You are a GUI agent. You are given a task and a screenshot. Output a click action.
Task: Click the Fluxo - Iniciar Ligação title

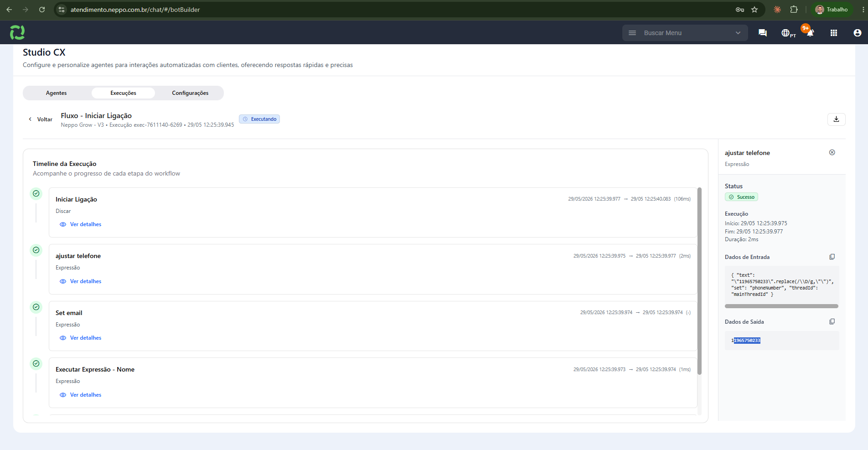[96, 116]
